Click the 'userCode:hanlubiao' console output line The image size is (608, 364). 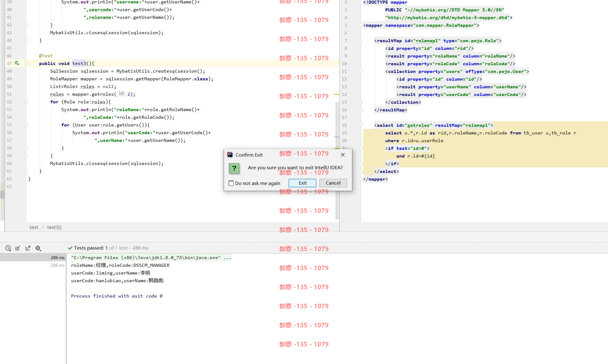click(x=117, y=281)
